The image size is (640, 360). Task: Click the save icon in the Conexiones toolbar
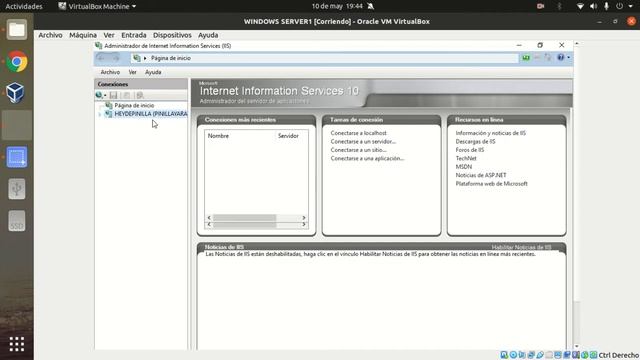113,95
